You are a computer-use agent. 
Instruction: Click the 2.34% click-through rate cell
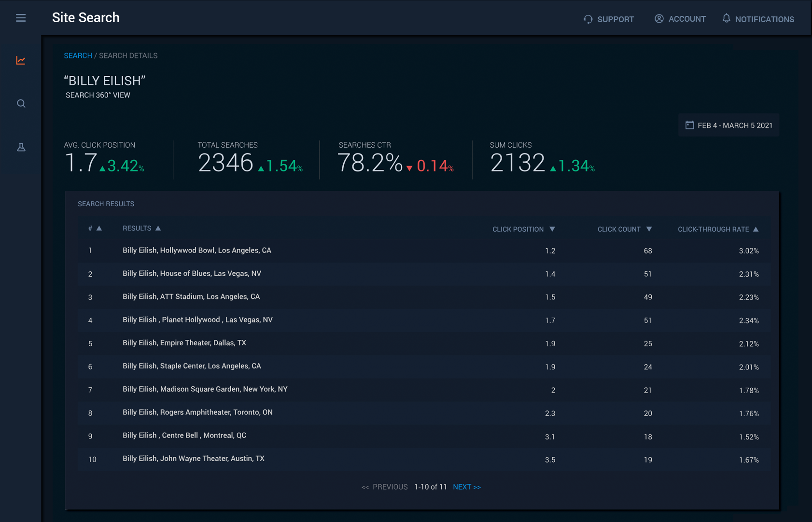point(749,320)
